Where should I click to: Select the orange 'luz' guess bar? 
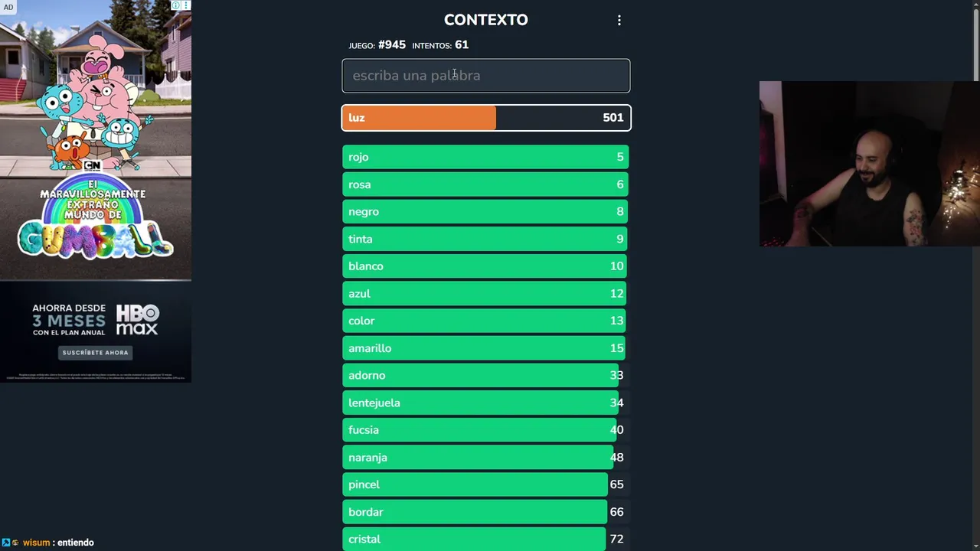tap(485, 118)
